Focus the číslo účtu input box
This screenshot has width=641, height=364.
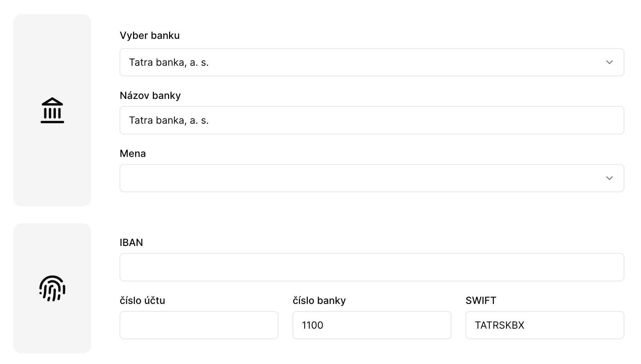click(x=199, y=325)
